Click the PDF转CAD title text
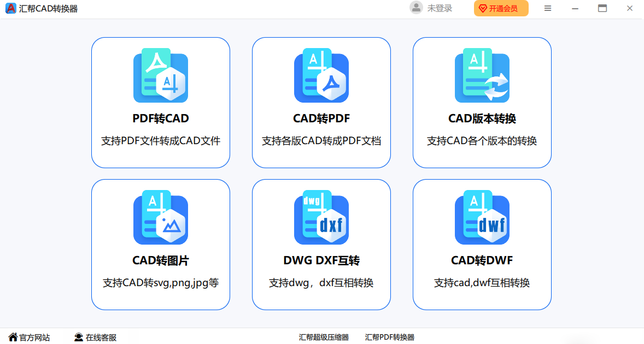The height and width of the screenshot is (344, 644). [x=160, y=118]
